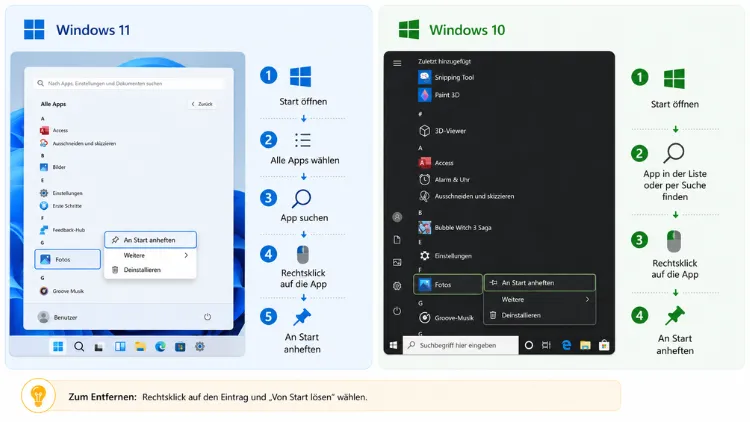The width and height of the screenshot is (750, 422).
Task: Launch Edge from the Windows 10 taskbar
Action: point(566,345)
